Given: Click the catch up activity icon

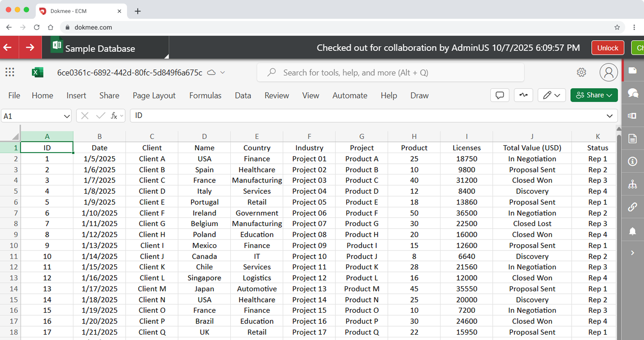Looking at the screenshot, I should [523, 95].
